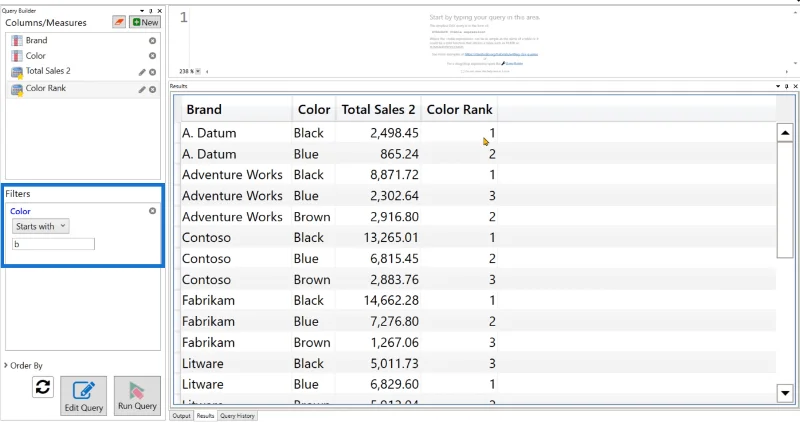The image size is (800, 422).
Task: Click the cell value 5,011.73
Action: coord(394,364)
